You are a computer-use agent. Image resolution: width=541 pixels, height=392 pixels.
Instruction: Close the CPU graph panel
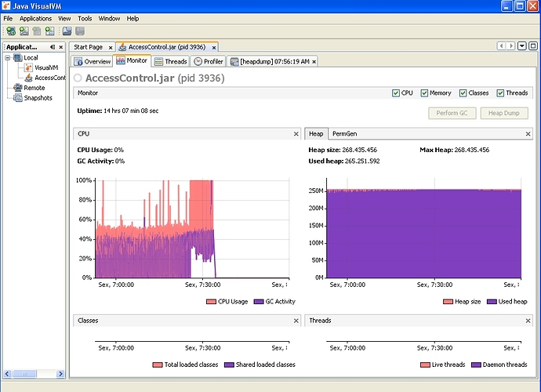click(296, 134)
